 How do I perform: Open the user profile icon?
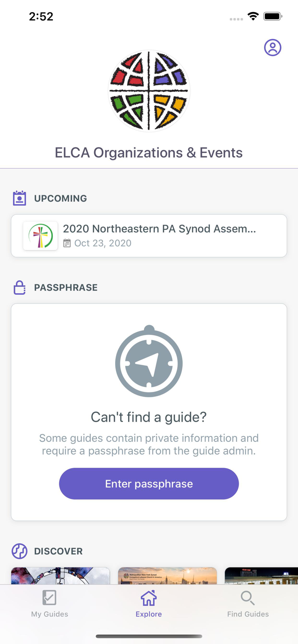(x=273, y=48)
